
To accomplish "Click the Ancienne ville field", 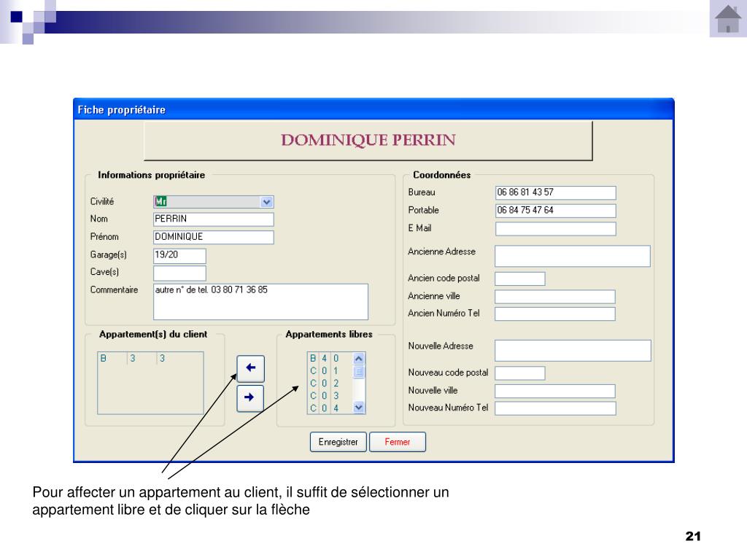I will click(x=555, y=297).
